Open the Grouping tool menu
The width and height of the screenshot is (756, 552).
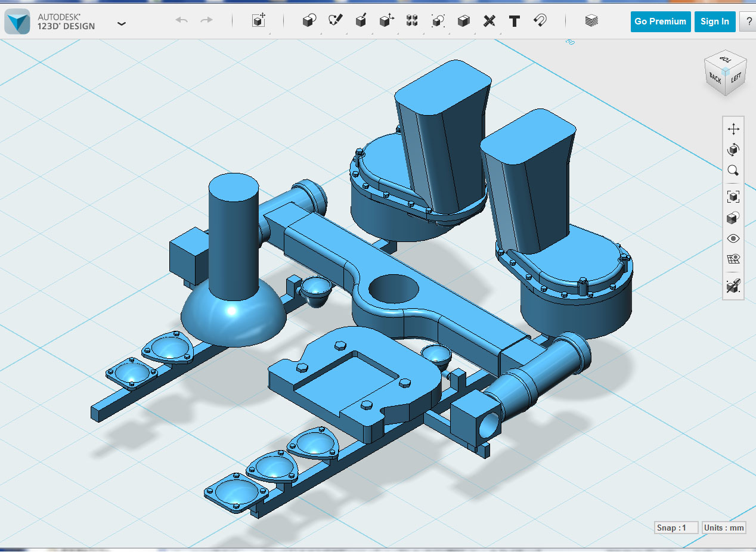(438, 21)
